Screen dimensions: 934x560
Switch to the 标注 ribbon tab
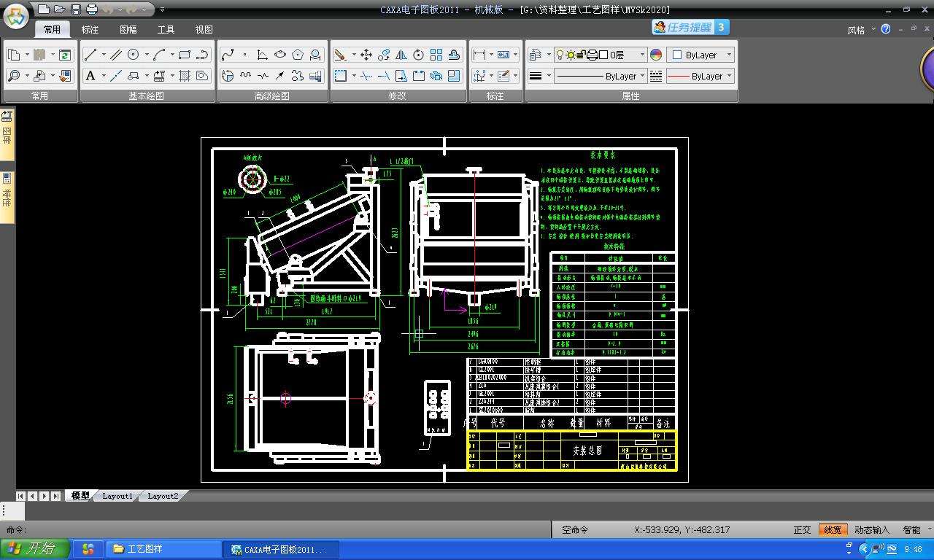[x=90, y=30]
